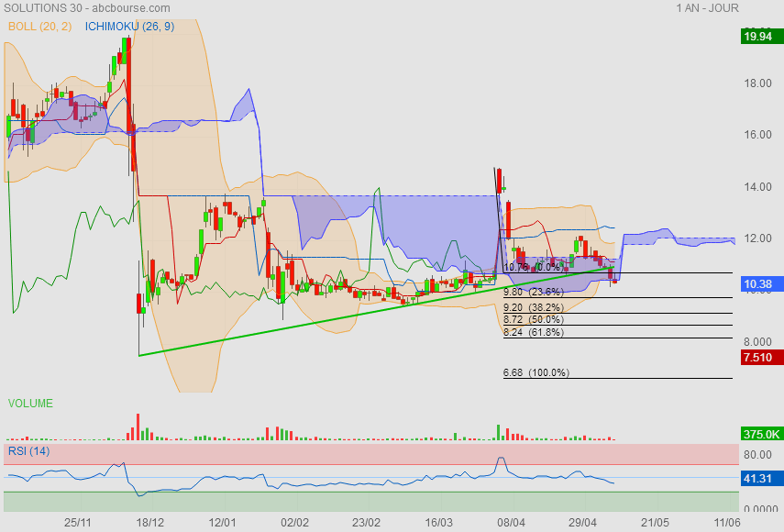
Task: Click the 8.000 price axis label
Action: tap(757, 342)
